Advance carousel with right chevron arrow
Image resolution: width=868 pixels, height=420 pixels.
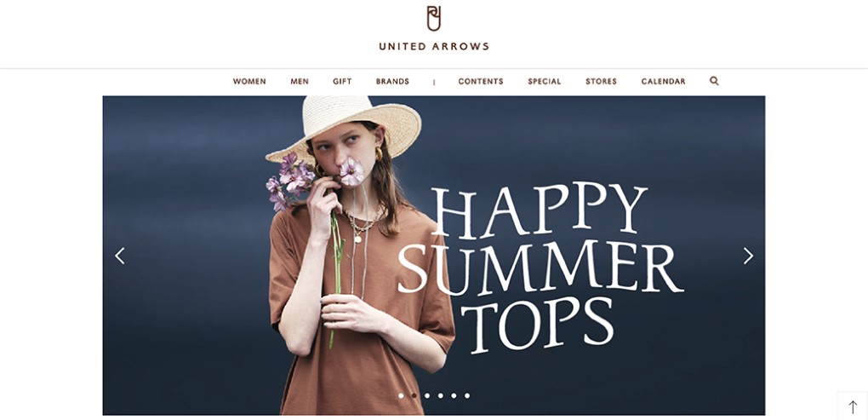pyautogui.click(x=748, y=256)
